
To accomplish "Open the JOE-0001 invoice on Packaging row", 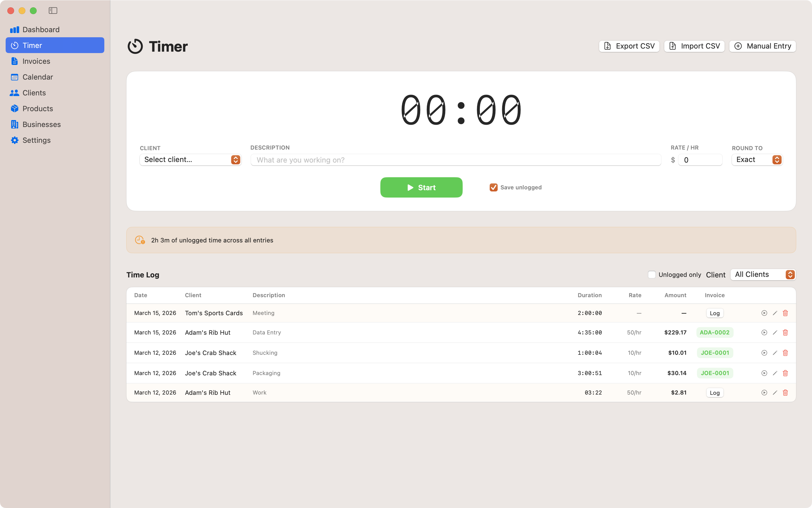I will [x=715, y=373].
